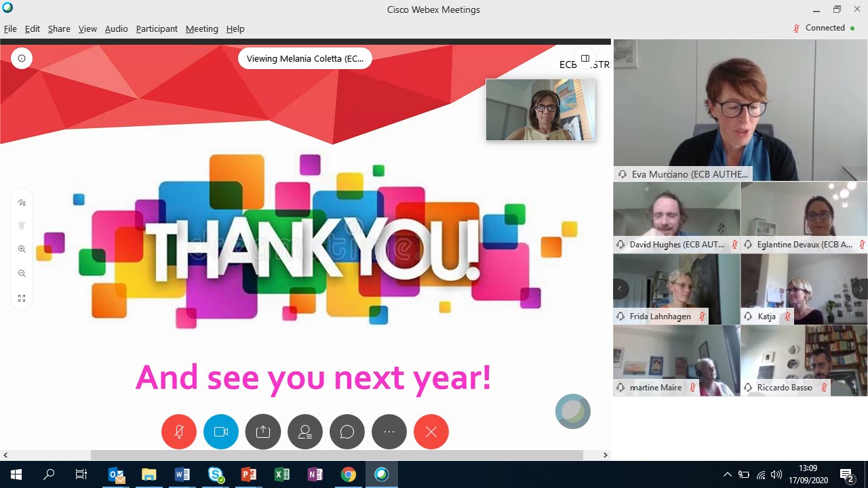The height and width of the screenshot is (488, 868).
Task: Leave meeting with red X button
Action: pyautogui.click(x=431, y=432)
